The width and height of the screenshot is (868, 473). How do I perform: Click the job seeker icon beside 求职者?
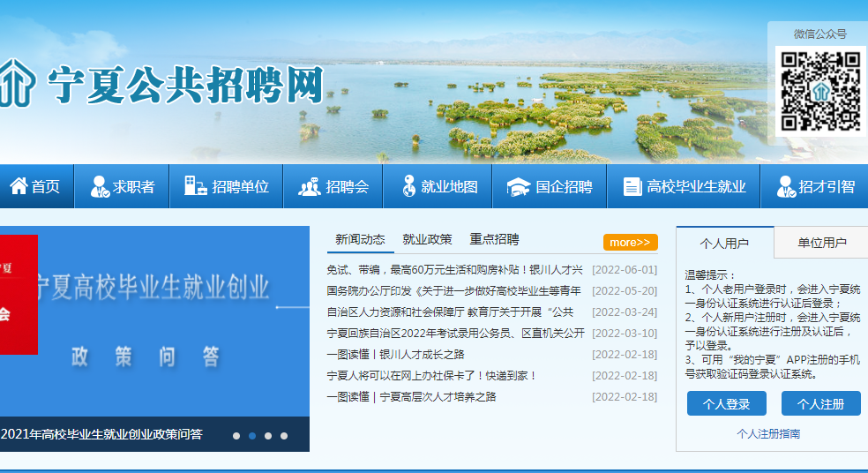point(100,186)
